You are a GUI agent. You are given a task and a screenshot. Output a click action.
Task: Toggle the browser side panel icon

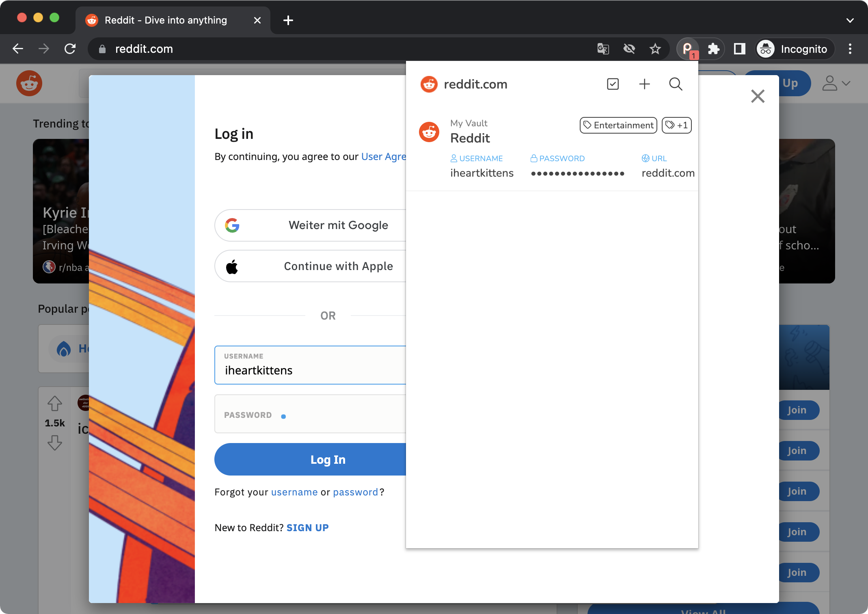pos(740,49)
